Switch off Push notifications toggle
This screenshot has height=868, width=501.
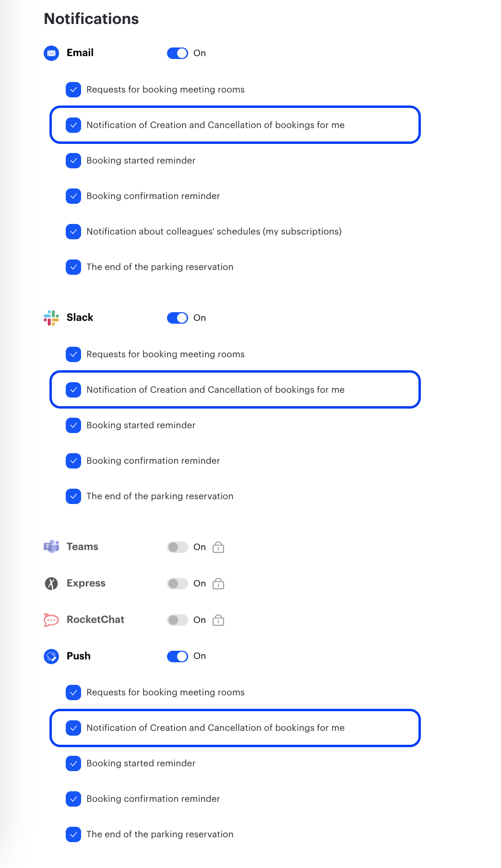pyautogui.click(x=178, y=656)
